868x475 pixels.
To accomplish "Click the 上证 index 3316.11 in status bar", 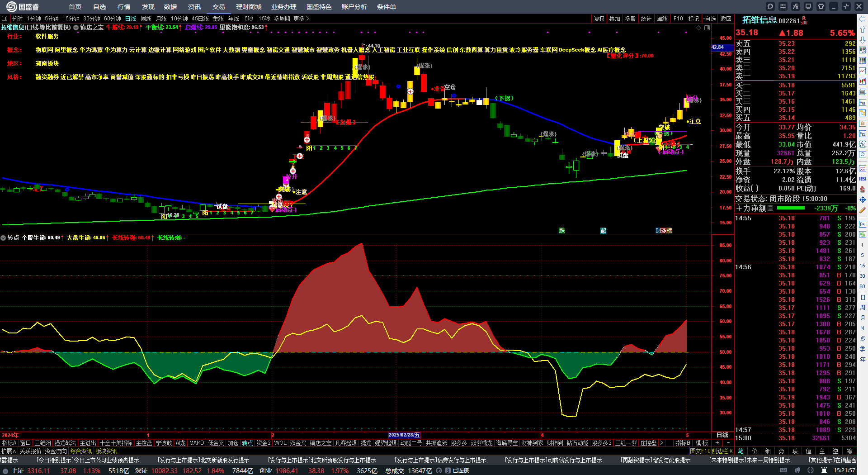I will 31,470.
